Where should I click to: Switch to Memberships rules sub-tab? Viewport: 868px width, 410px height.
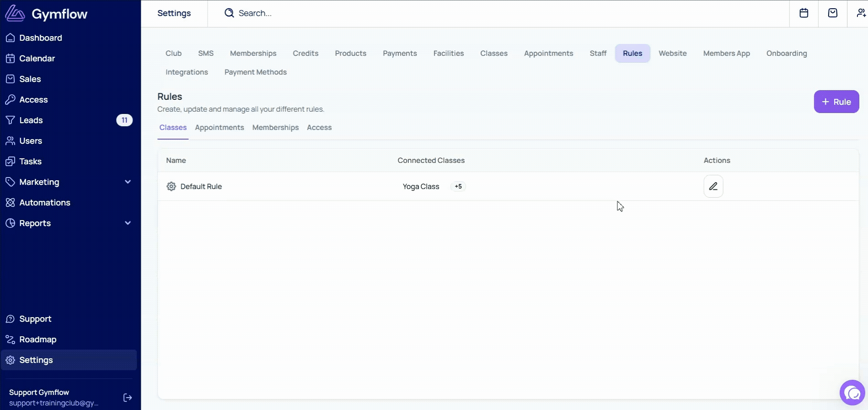point(275,128)
